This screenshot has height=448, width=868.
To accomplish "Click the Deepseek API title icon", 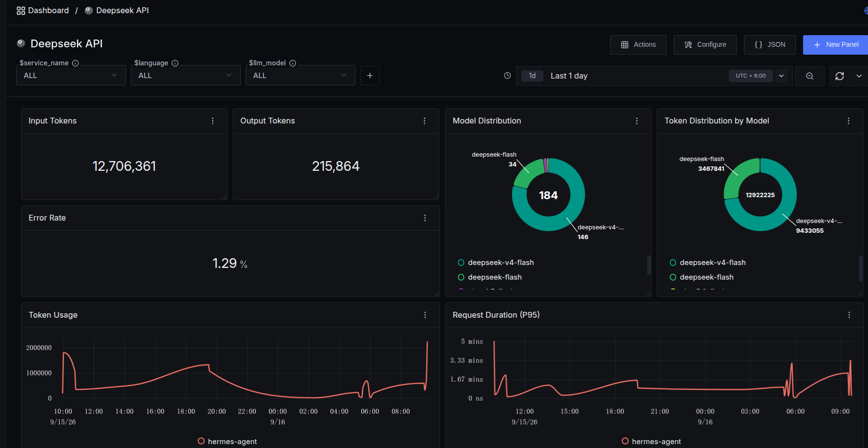I will coord(21,43).
